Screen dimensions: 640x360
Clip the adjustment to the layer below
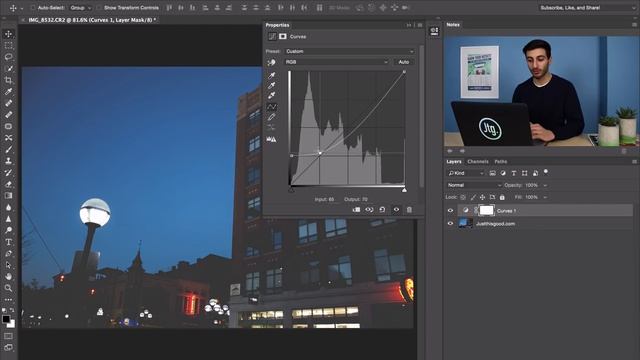[x=356, y=209]
